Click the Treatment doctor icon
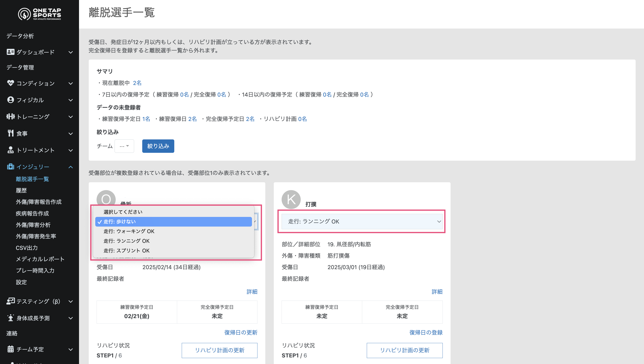The height and width of the screenshot is (364, 644). 10,150
